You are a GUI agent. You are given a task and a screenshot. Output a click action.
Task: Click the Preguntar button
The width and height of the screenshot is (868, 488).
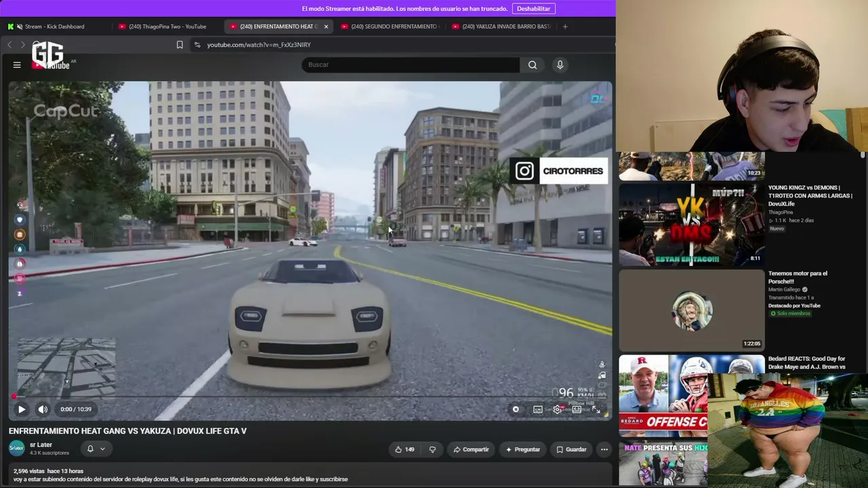click(x=523, y=449)
